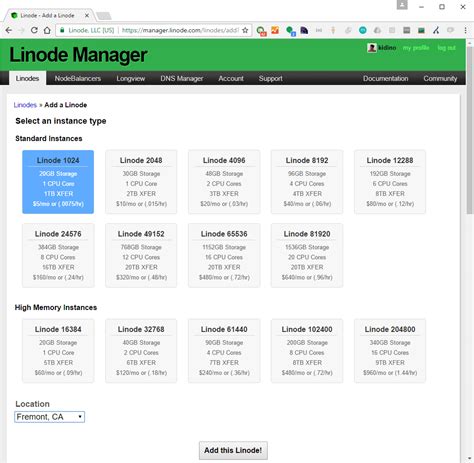Click the green extension with blue badge

291,31
